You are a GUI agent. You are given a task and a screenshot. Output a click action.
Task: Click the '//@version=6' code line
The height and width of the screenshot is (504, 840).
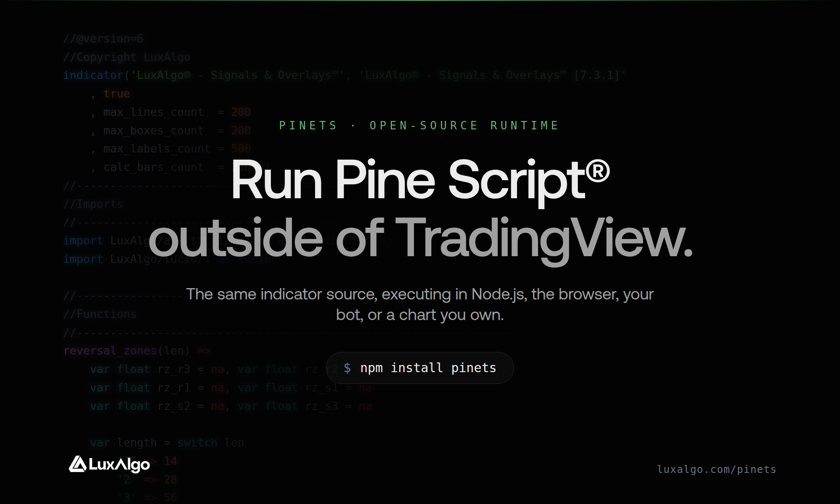click(103, 39)
